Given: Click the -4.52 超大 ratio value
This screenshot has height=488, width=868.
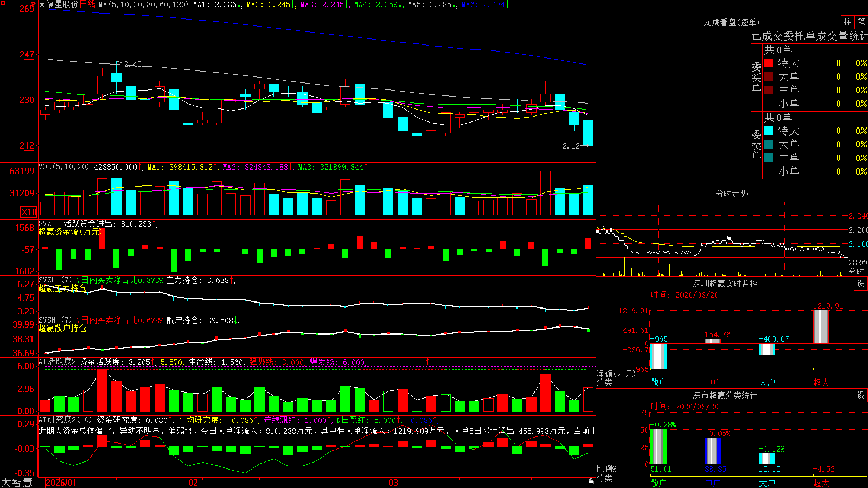Looking at the screenshot, I should tap(824, 469).
